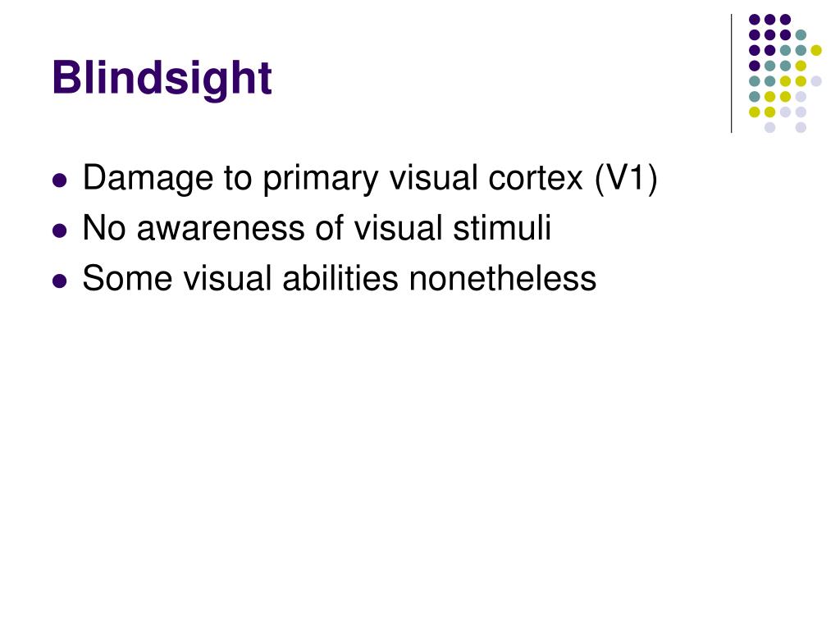840x630 pixels.
Task: Click the word 'nonetheless' in third bullet
Action: (503, 279)
